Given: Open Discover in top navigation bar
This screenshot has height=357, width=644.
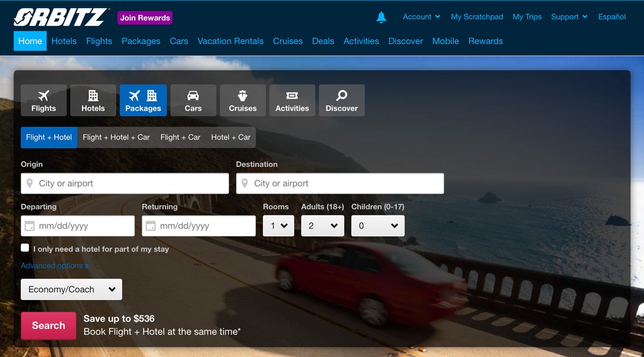Looking at the screenshot, I should tap(406, 41).
